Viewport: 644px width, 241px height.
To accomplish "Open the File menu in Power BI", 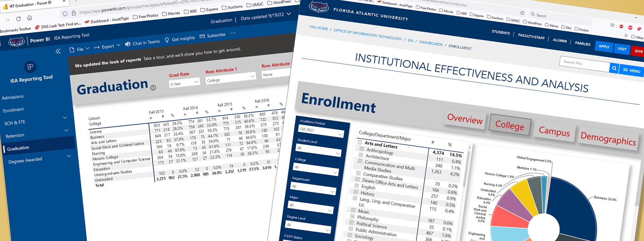I will [79, 49].
